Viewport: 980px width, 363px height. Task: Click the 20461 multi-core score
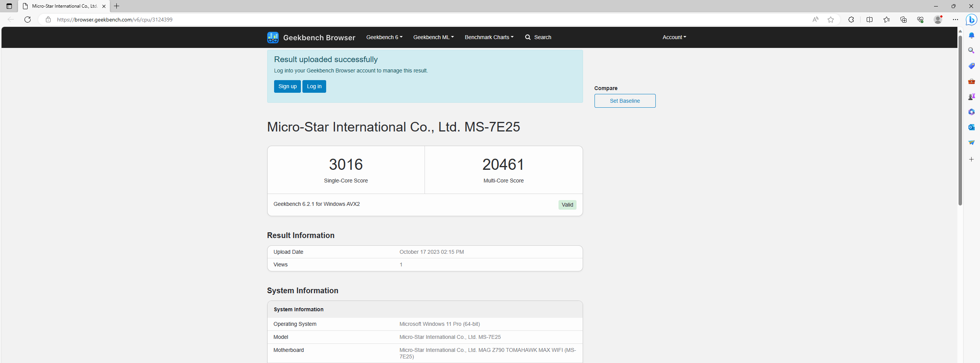click(x=503, y=164)
